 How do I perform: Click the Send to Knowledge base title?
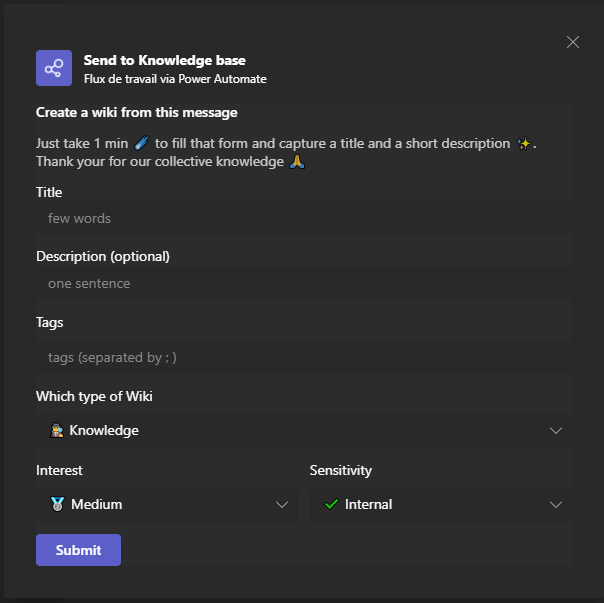[165, 60]
